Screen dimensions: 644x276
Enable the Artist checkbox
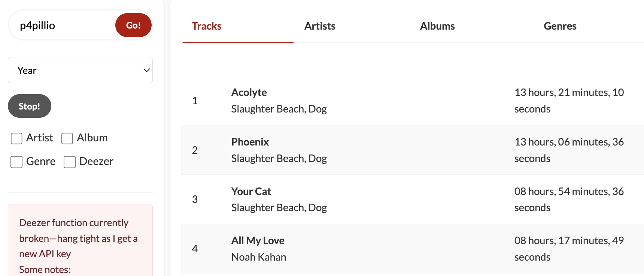pyautogui.click(x=16, y=138)
